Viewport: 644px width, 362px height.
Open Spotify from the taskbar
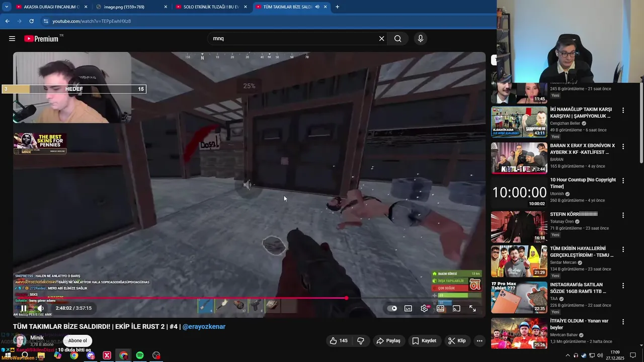(x=140, y=355)
